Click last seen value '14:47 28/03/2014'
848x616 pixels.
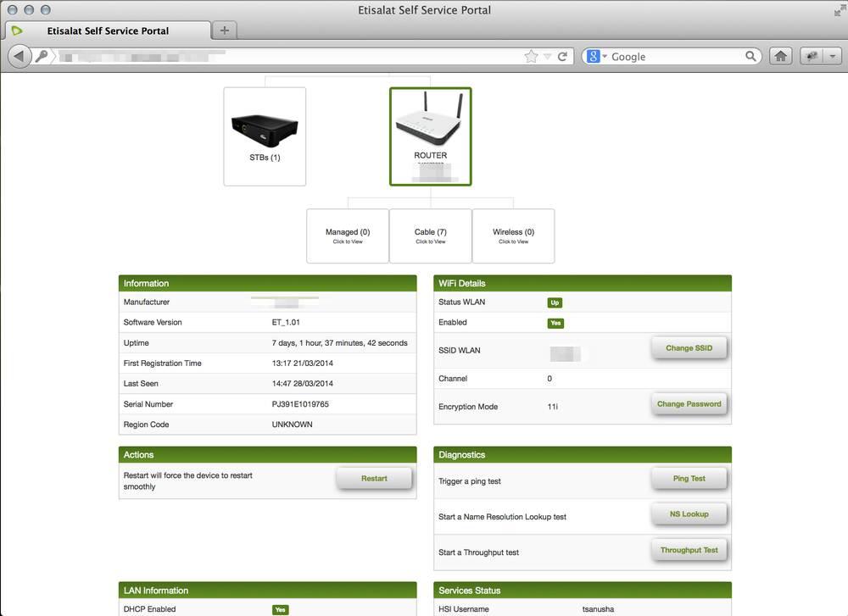pyautogui.click(x=303, y=384)
